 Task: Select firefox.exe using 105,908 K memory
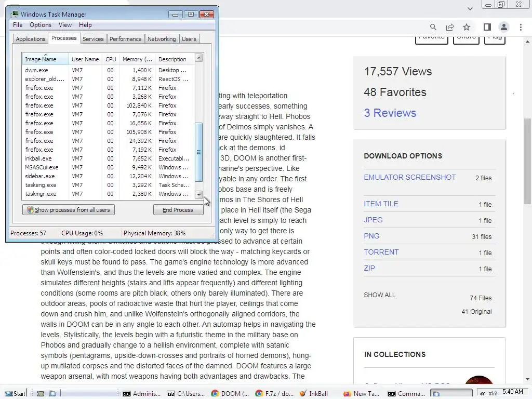pos(109,132)
